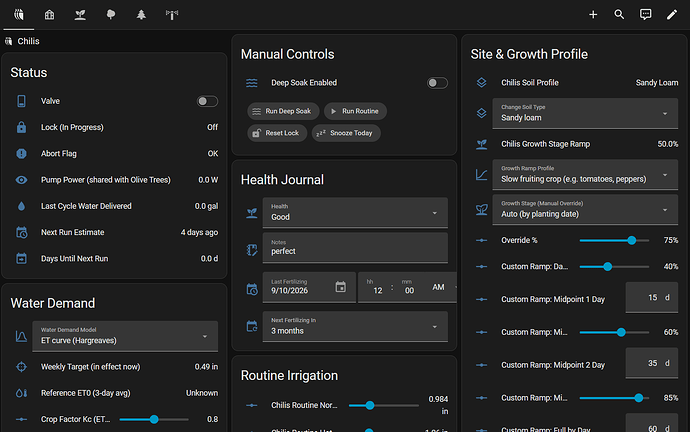690x432 pixels.
Task: Open Next Fertilizing In dropdown
Action: click(355, 327)
